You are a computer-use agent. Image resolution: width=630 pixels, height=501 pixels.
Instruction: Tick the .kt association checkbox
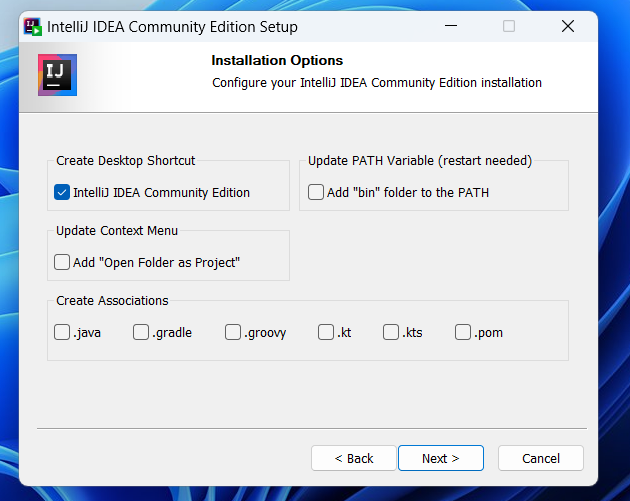325,332
